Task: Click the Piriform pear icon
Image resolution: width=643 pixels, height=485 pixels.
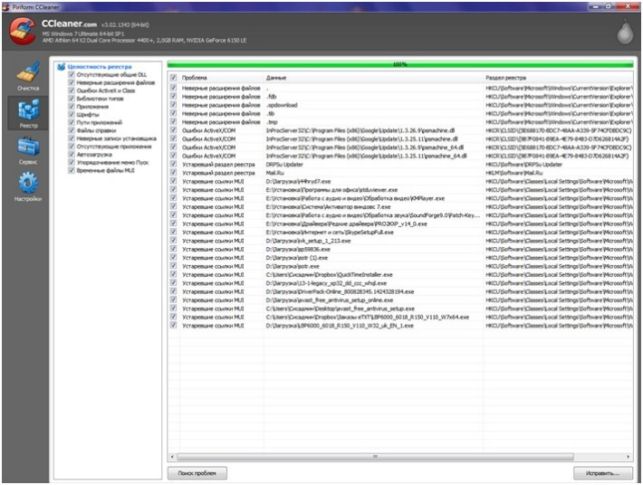Action: (x=625, y=31)
